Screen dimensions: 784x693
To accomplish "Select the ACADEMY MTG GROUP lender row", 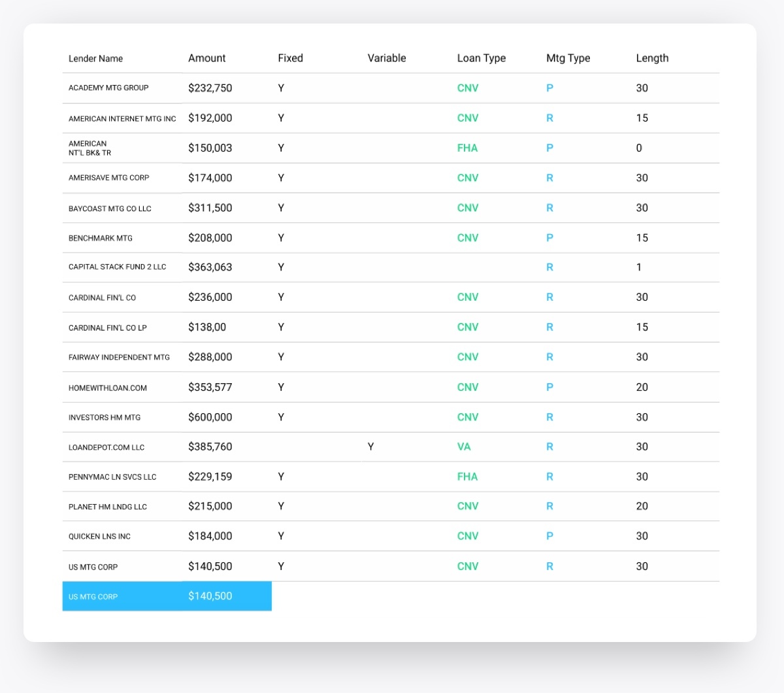I will tap(391, 88).
